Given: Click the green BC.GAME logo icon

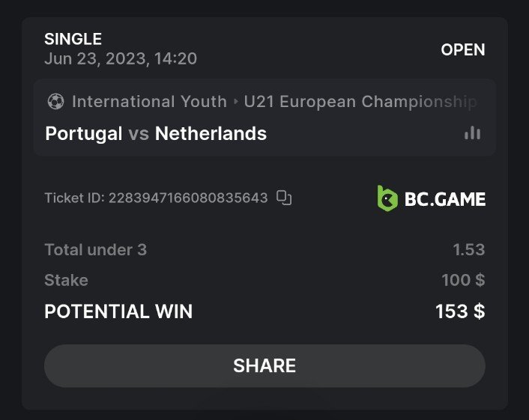Looking at the screenshot, I should click(387, 198).
